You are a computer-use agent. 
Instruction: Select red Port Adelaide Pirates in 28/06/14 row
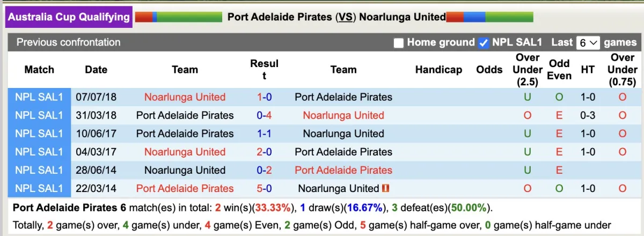(343, 170)
